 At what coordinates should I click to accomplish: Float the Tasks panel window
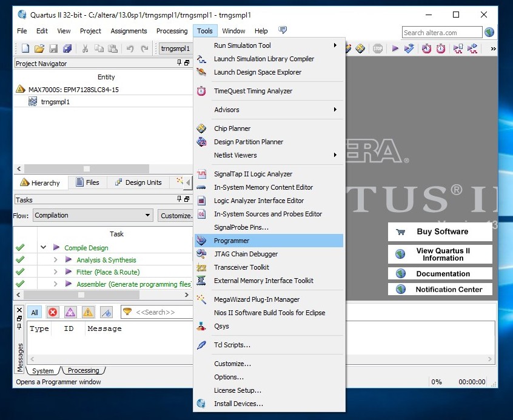click(187, 199)
